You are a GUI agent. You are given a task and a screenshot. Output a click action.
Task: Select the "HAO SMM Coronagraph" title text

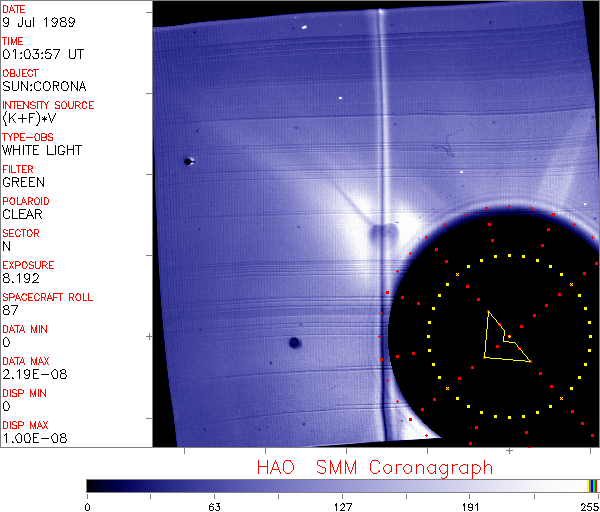(374, 468)
